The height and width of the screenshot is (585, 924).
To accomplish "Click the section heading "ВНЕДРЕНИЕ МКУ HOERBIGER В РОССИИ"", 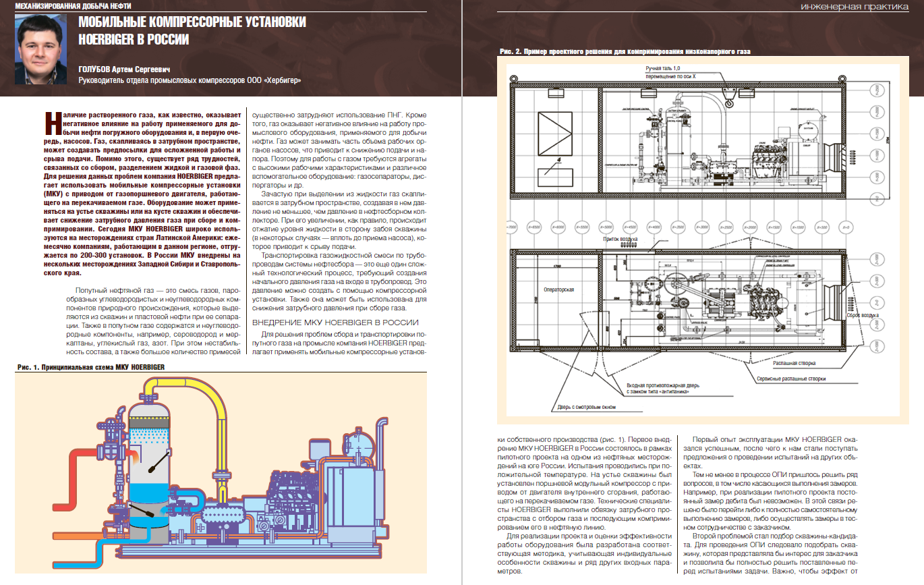I will pyautogui.click(x=335, y=323).
